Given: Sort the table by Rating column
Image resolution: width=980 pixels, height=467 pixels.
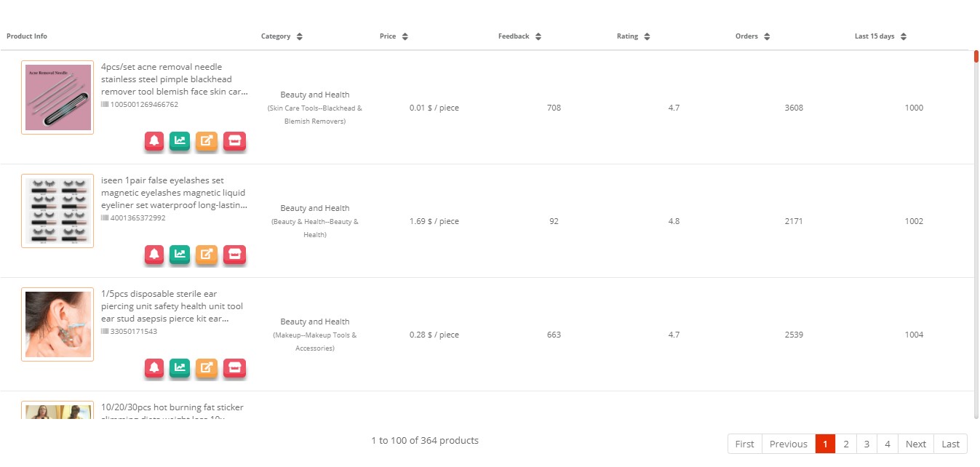Looking at the screenshot, I should point(648,36).
